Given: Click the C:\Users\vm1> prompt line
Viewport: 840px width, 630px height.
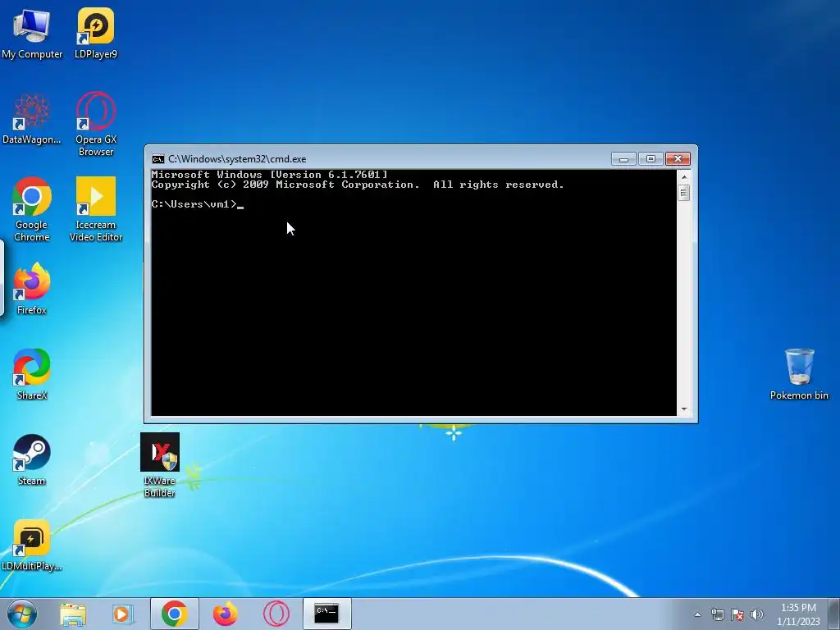Looking at the screenshot, I should (x=198, y=204).
